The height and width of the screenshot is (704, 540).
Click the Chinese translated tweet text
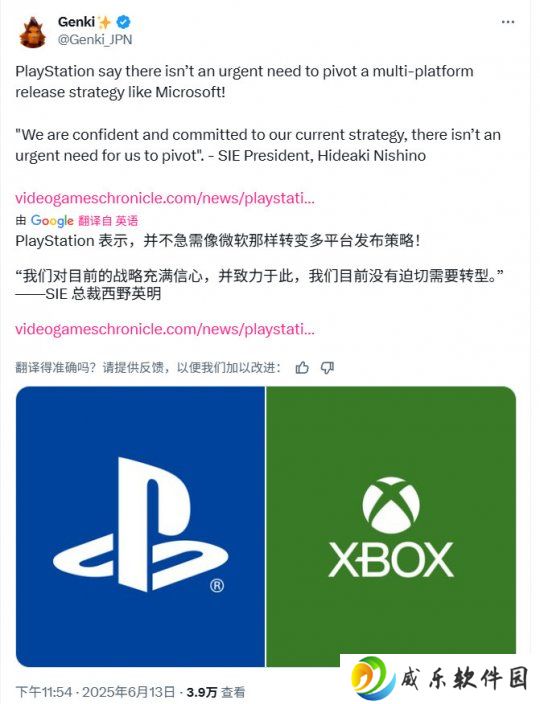tap(259, 267)
